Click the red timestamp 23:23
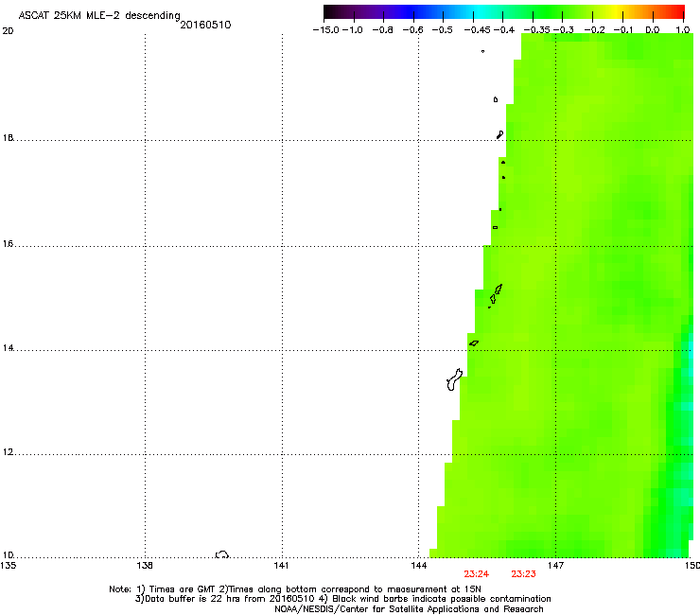This screenshot has height=615, width=700. pyautogui.click(x=523, y=574)
